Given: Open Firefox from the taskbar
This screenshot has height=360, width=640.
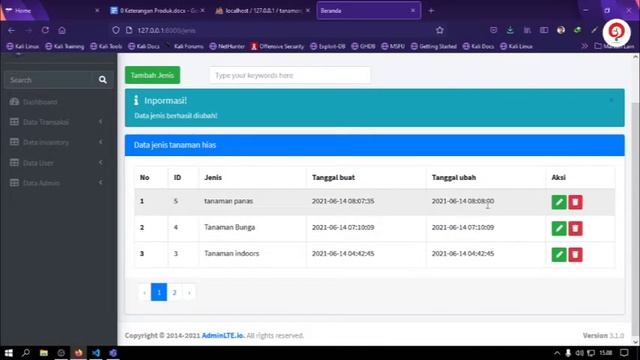Looking at the screenshot, I should [78, 353].
